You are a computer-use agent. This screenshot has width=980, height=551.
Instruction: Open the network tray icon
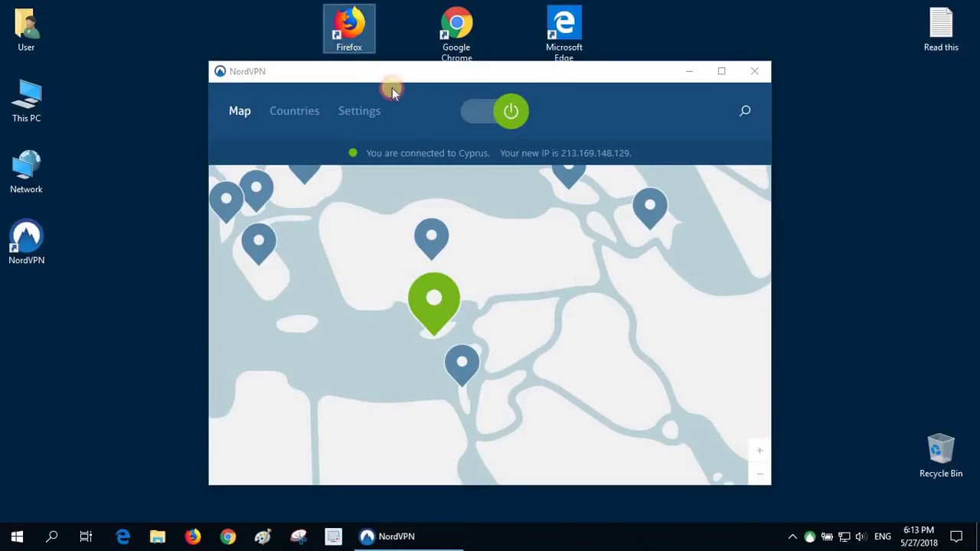(844, 536)
